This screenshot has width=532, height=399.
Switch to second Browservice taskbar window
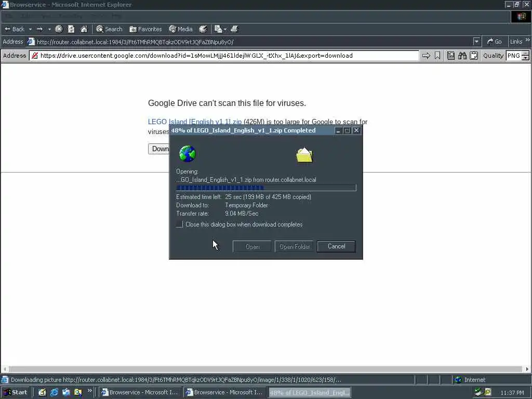tap(224, 392)
